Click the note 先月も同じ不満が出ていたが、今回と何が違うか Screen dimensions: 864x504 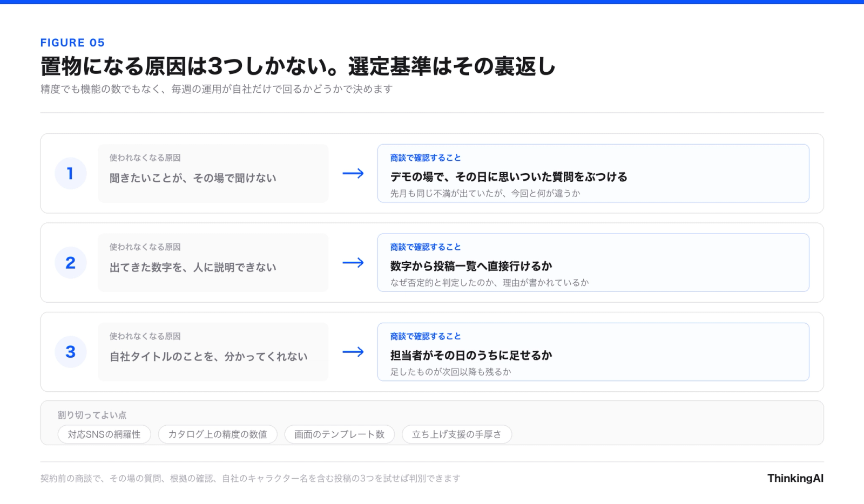[485, 193]
